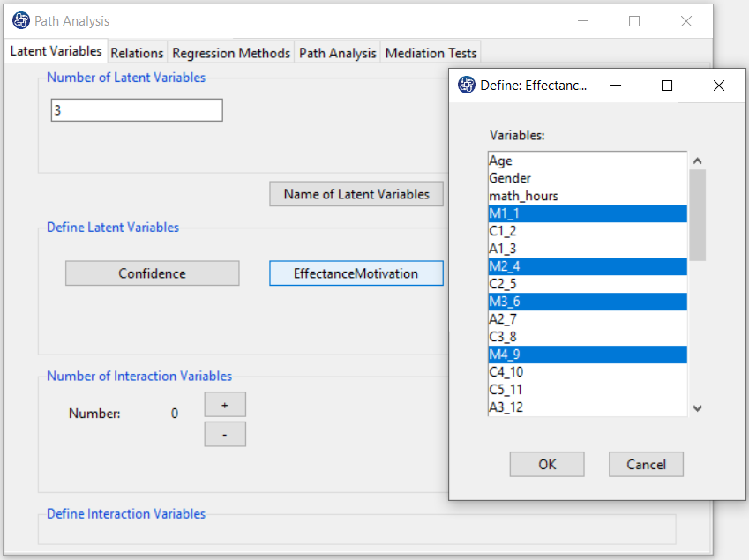Image resolution: width=749 pixels, height=560 pixels.
Task: Click the variables list scrollbar thumb
Action: [698, 215]
